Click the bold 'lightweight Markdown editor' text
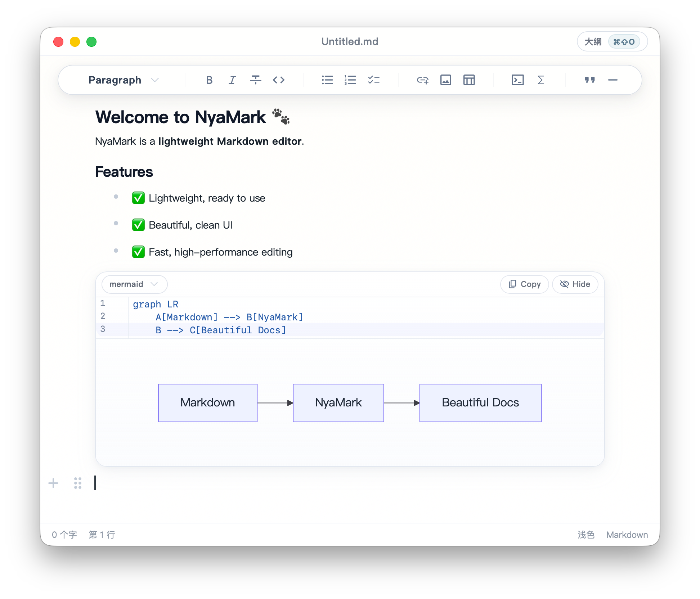This screenshot has width=700, height=599. [x=230, y=141]
